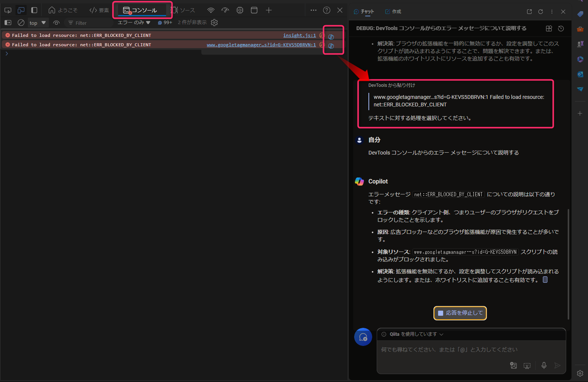Open the Performance gauge icon tool

[225, 10]
